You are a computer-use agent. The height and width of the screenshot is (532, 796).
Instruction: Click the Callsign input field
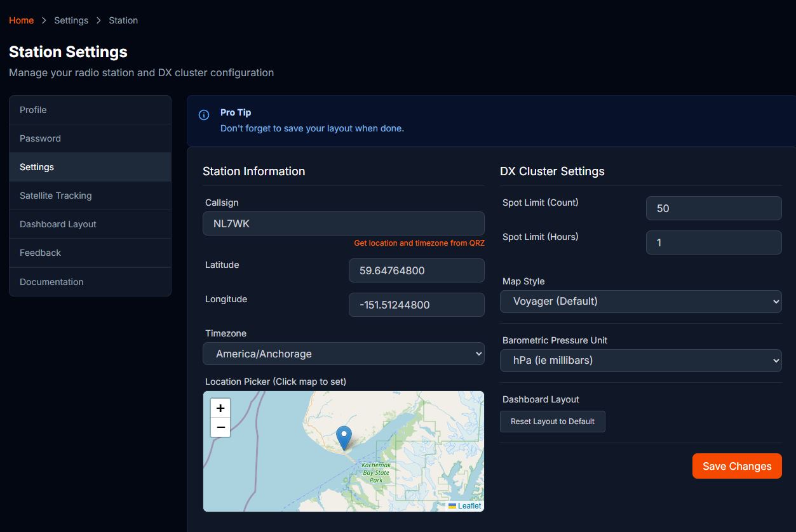tap(344, 223)
